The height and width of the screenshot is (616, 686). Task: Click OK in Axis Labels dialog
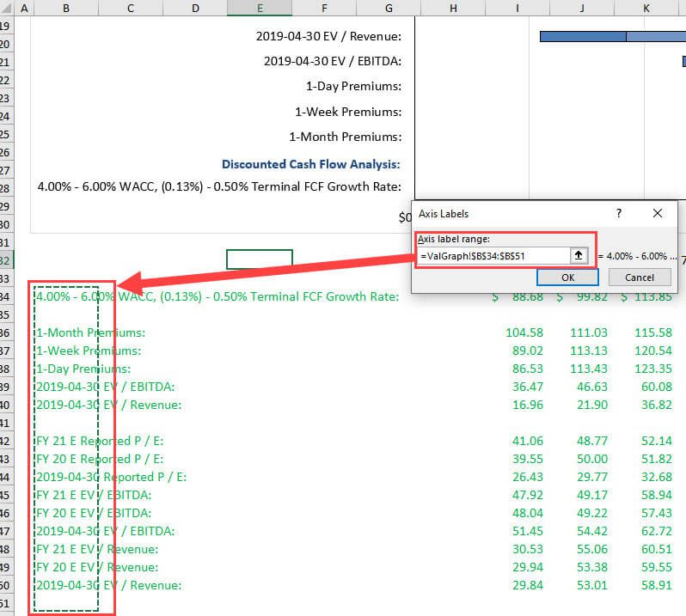567,278
